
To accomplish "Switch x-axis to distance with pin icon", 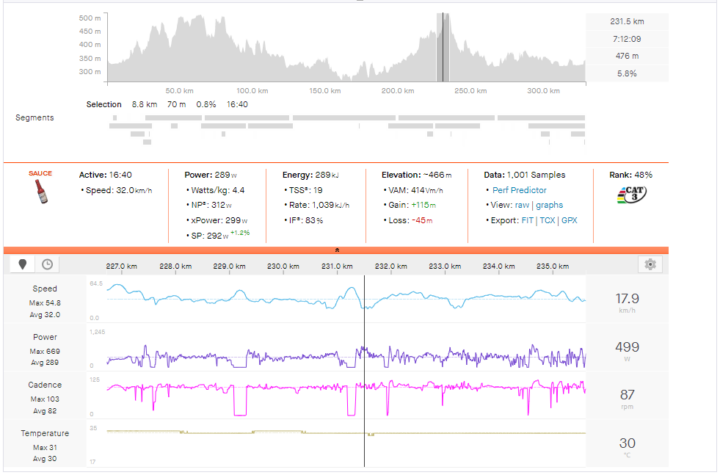I will tap(24, 265).
